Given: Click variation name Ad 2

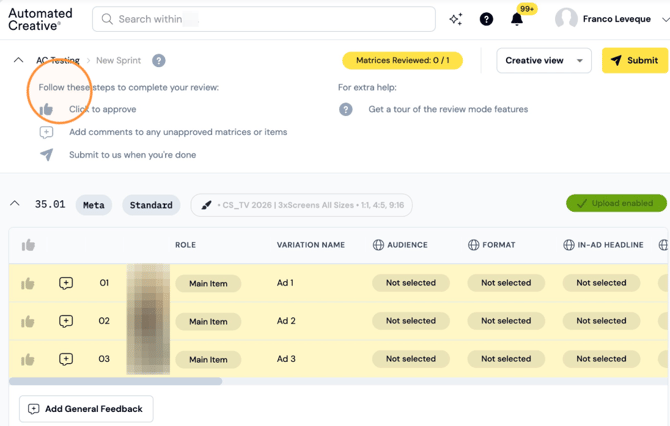Looking at the screenshot, I should pos(286,321).
